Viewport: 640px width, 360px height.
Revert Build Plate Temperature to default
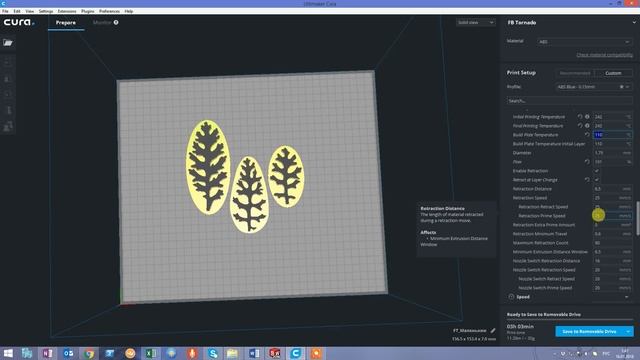point(587,135)
